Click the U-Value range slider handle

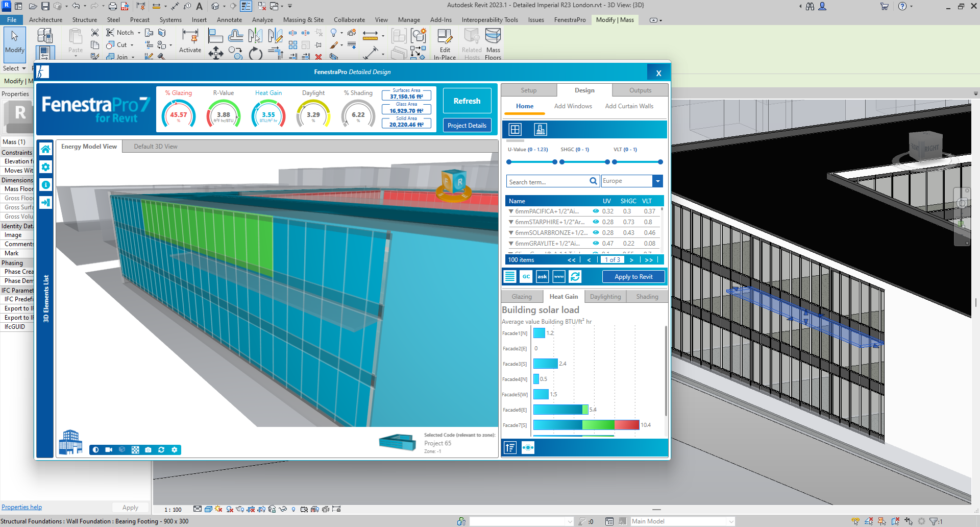[x=509, y=162]
